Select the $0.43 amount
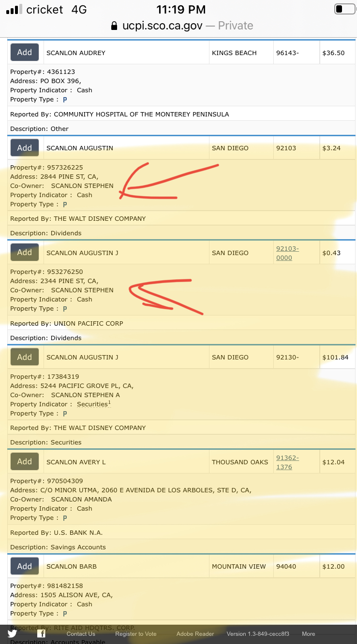This screenshot has width=357, height=644. pos(331,253)
